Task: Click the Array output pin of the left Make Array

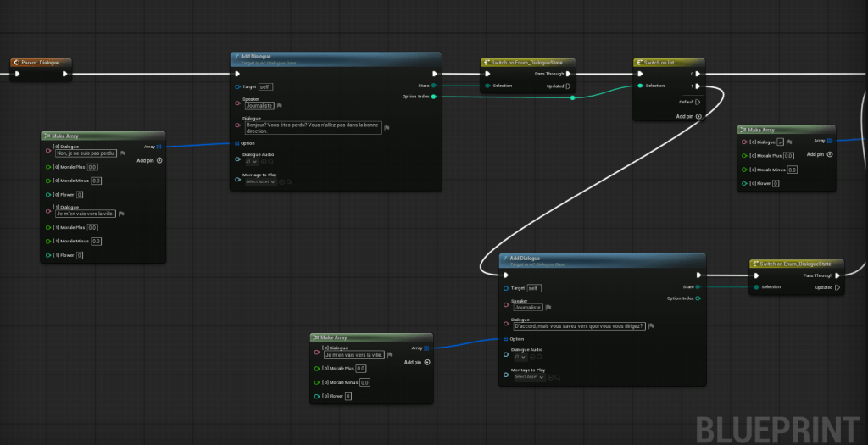Action: (159, 147)
